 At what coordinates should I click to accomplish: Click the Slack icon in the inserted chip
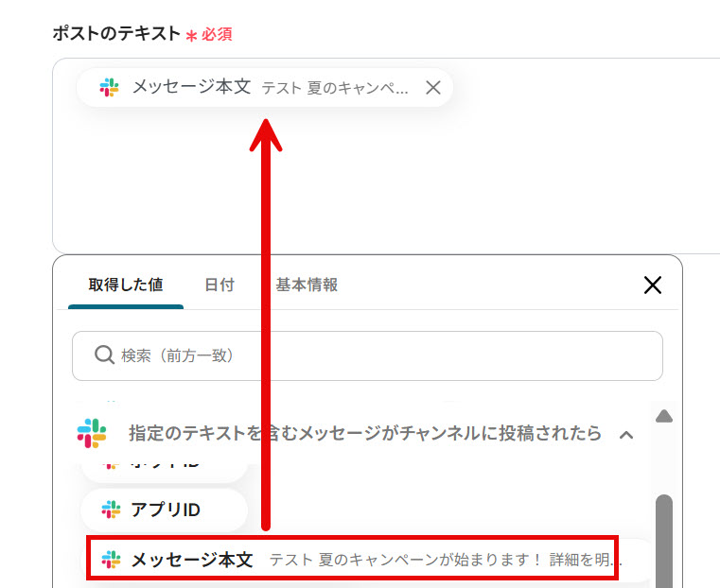coord(110,87)
